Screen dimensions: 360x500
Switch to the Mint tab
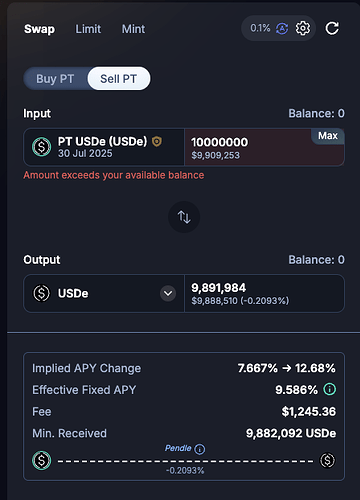pos(133,29)
